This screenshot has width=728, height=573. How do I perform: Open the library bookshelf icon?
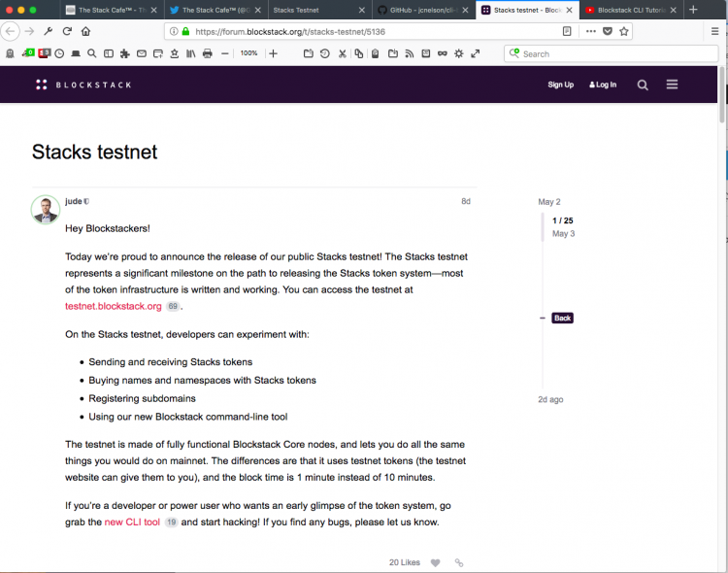(x=191, y=53)
